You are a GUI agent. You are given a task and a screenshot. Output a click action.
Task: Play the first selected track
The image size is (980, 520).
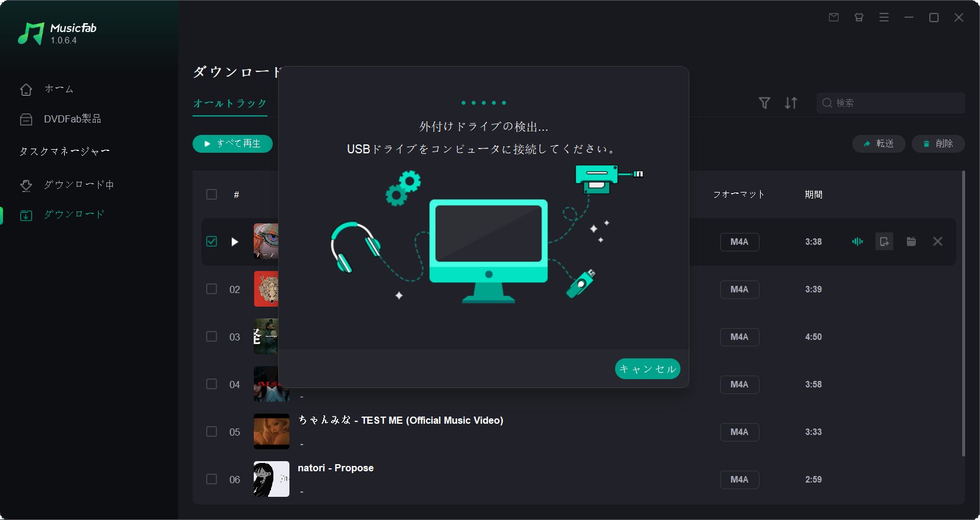[x=235, y=242]
